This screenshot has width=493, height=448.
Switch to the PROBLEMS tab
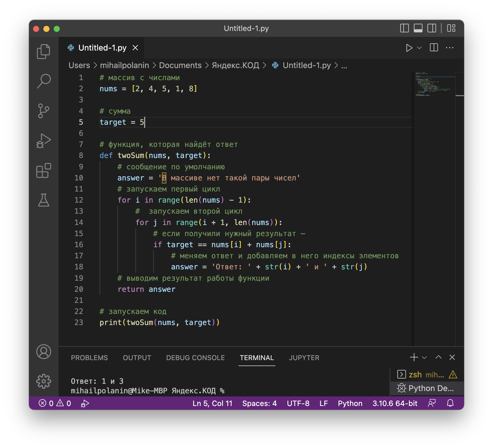point(89,358)
